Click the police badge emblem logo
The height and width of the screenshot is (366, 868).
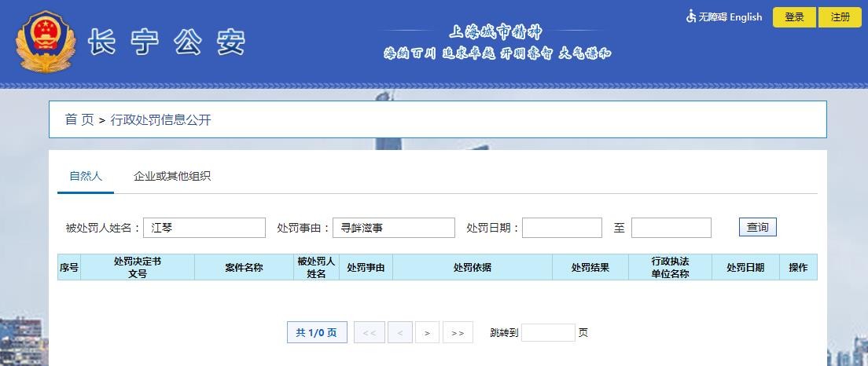46,42
